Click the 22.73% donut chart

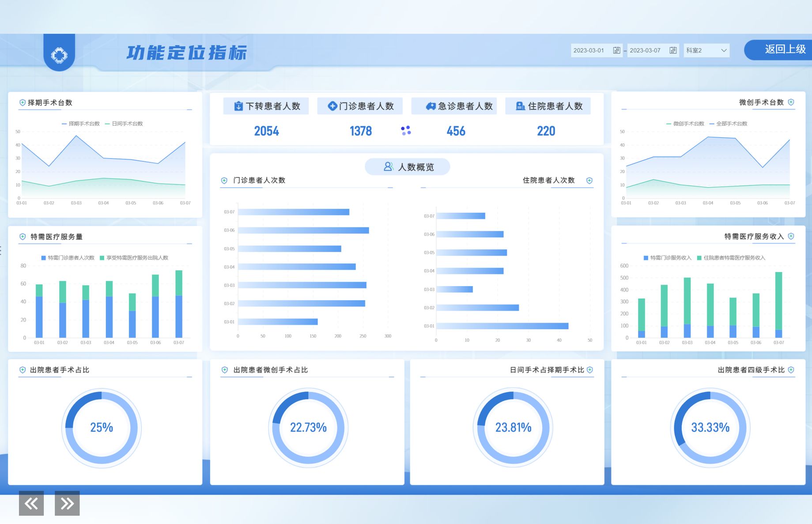[308, 428]
